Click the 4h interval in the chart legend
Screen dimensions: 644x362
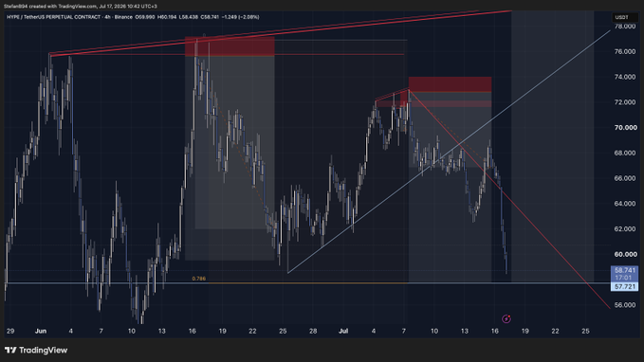(x=107, y=17)
